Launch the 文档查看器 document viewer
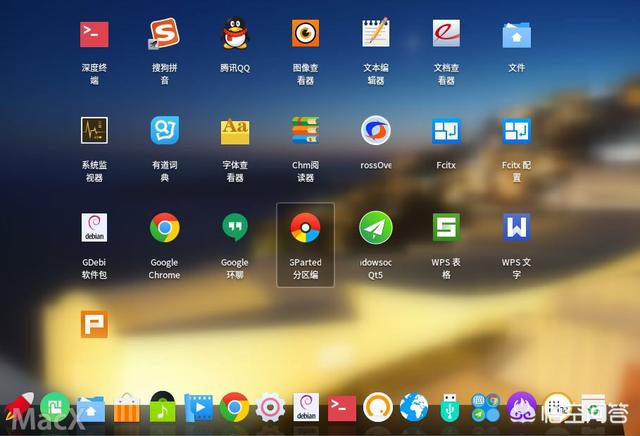Screen dimensions: 640x436 pos(446,33)
